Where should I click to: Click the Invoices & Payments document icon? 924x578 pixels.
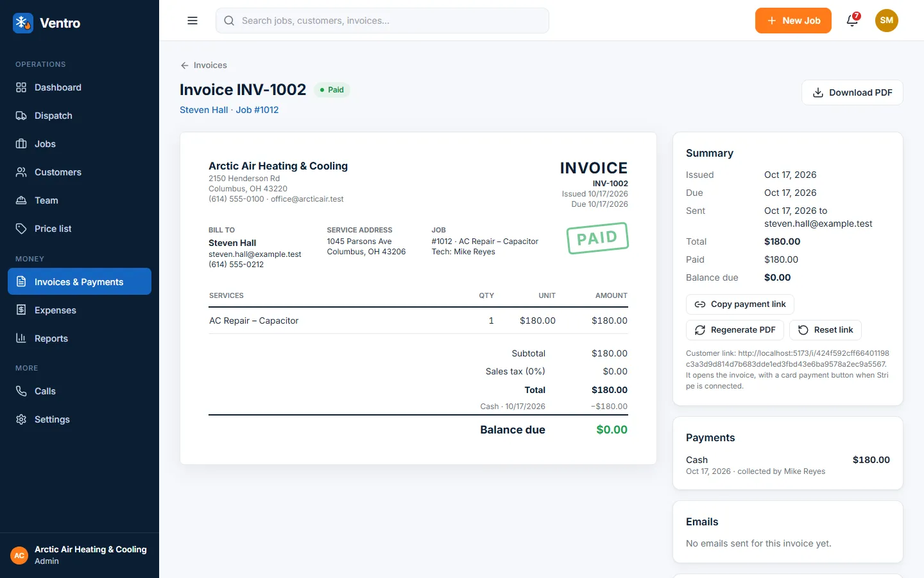pyautogui.click(x=21, y=282)
